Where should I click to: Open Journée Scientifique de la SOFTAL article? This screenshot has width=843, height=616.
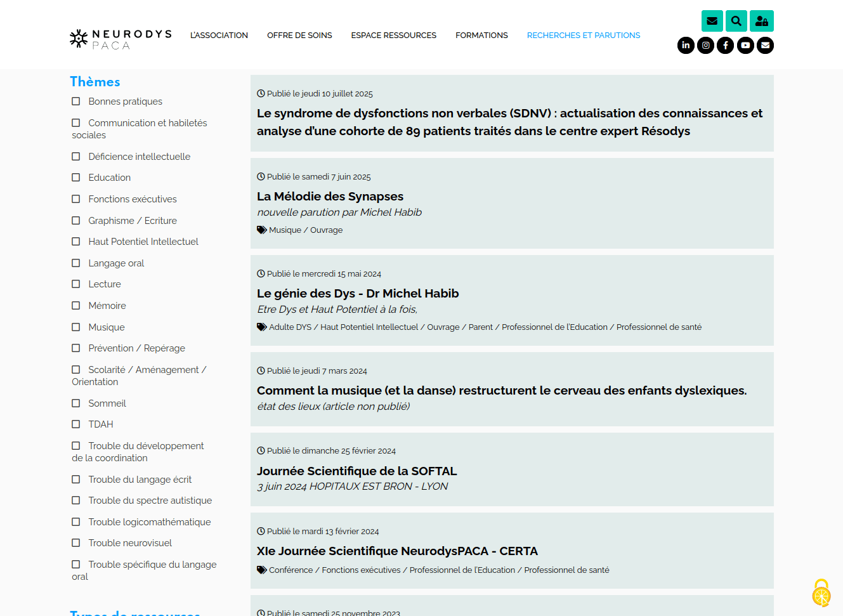click(x=356, y=471)
